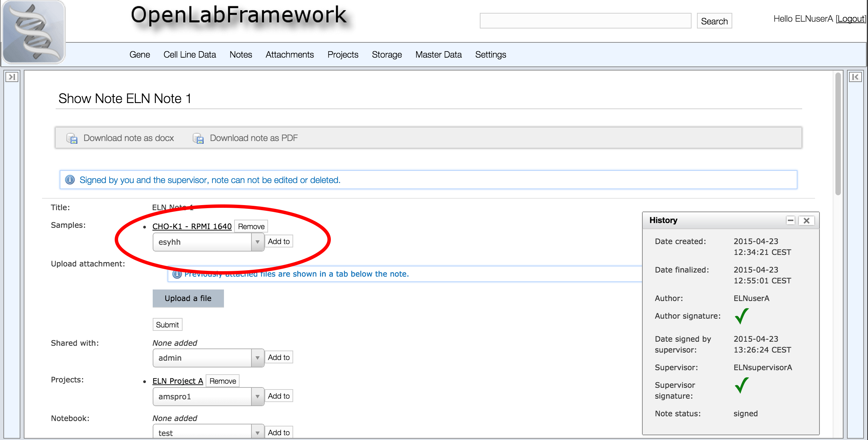Click the PDF download icon
The image size is (868, 440).
point(198,138)
